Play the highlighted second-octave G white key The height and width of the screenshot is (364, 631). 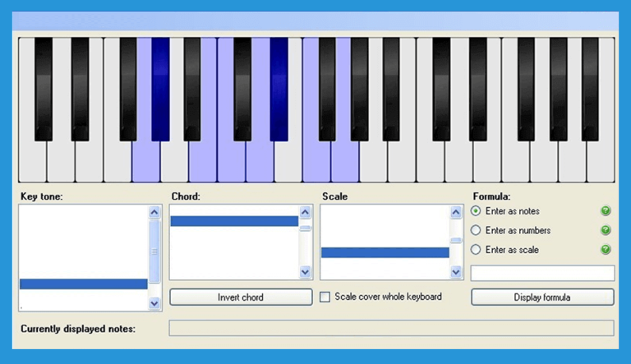[345, 161]
